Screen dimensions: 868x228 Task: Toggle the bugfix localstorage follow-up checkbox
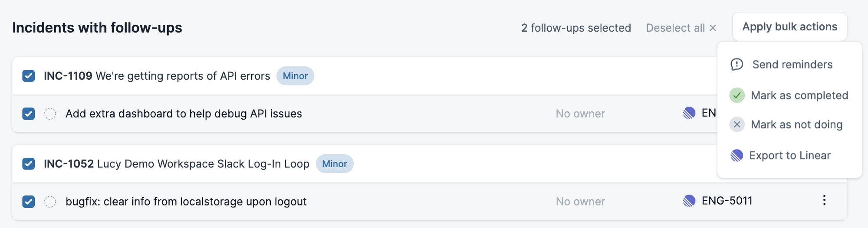(29, 202)
